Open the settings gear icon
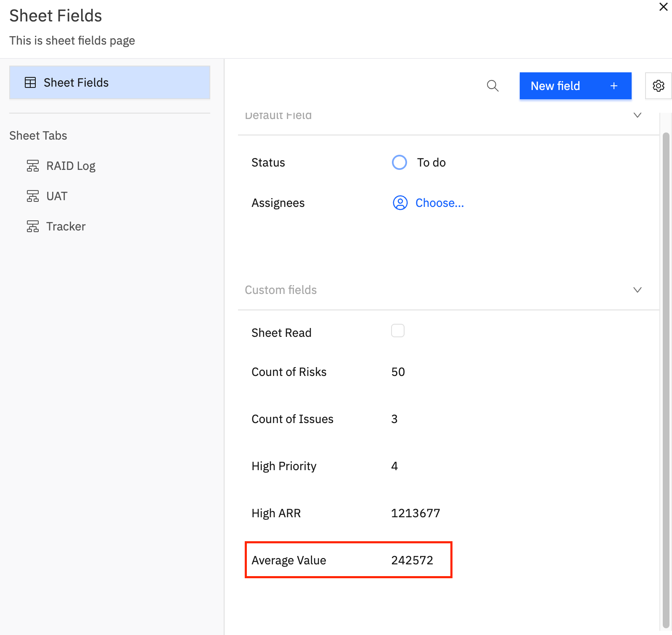 [x=658, y=86]
